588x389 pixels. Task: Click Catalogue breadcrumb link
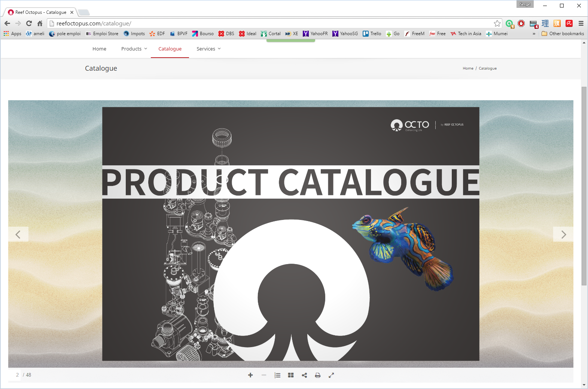point(488,68)
